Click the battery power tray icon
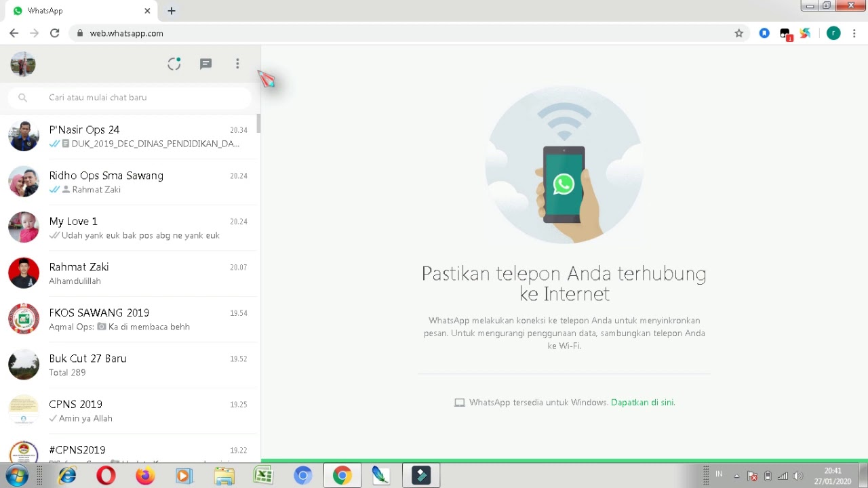 768,476
